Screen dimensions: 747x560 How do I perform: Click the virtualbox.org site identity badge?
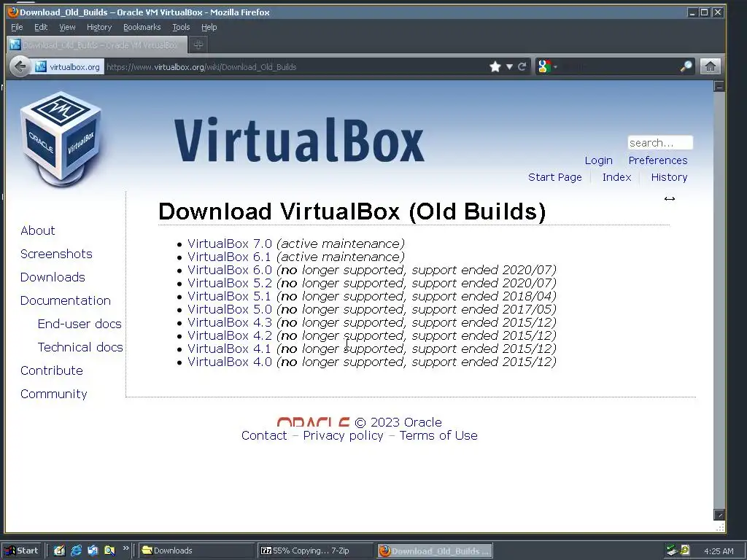point(68,67)
